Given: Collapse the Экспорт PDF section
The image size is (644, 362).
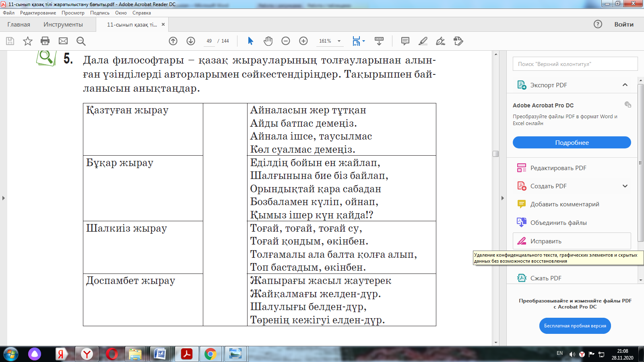Looking at the screenshot, I should [x=625, y=85].
